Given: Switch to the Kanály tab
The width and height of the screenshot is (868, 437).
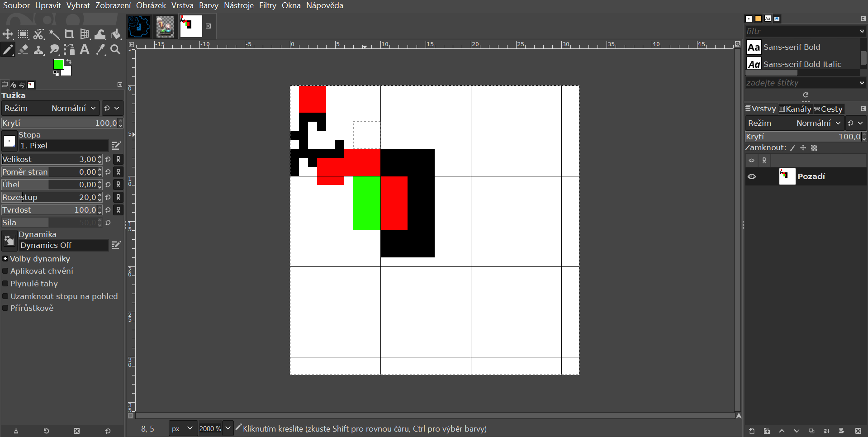Looking at the screenshot, I should tap(795, 109).
